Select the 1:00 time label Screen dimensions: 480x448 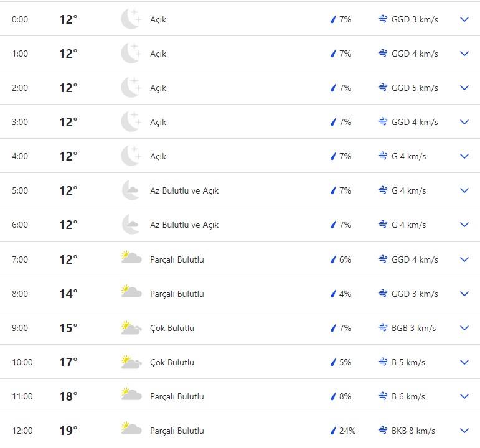pos(20,54)
